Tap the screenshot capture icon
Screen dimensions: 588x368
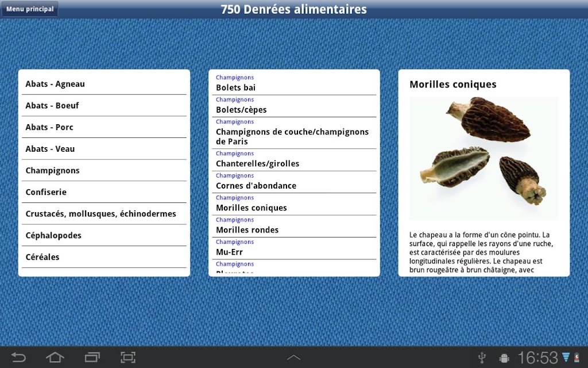coord(128,357)
